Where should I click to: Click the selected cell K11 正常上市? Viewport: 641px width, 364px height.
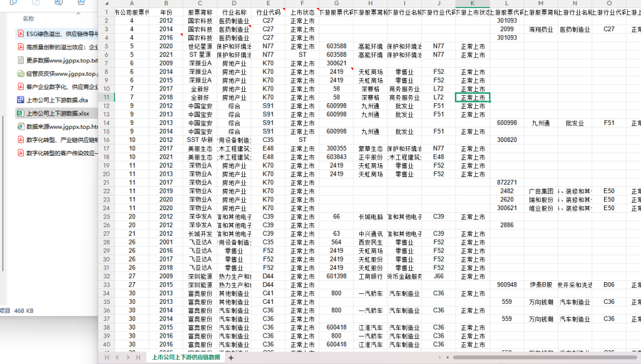[473, 98]
